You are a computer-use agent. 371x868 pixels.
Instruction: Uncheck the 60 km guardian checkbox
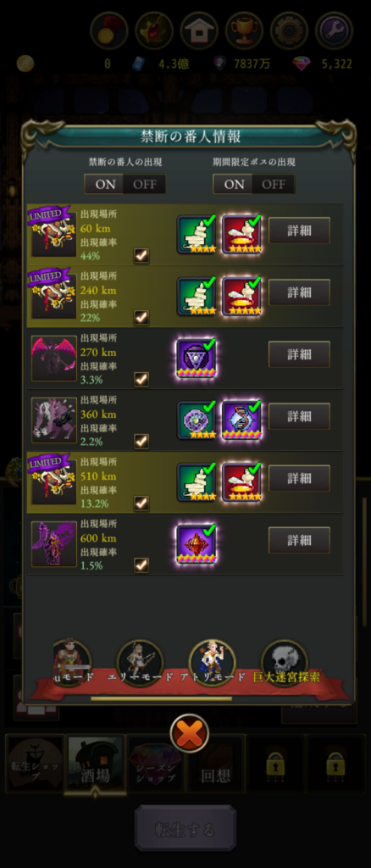[141, 255]
